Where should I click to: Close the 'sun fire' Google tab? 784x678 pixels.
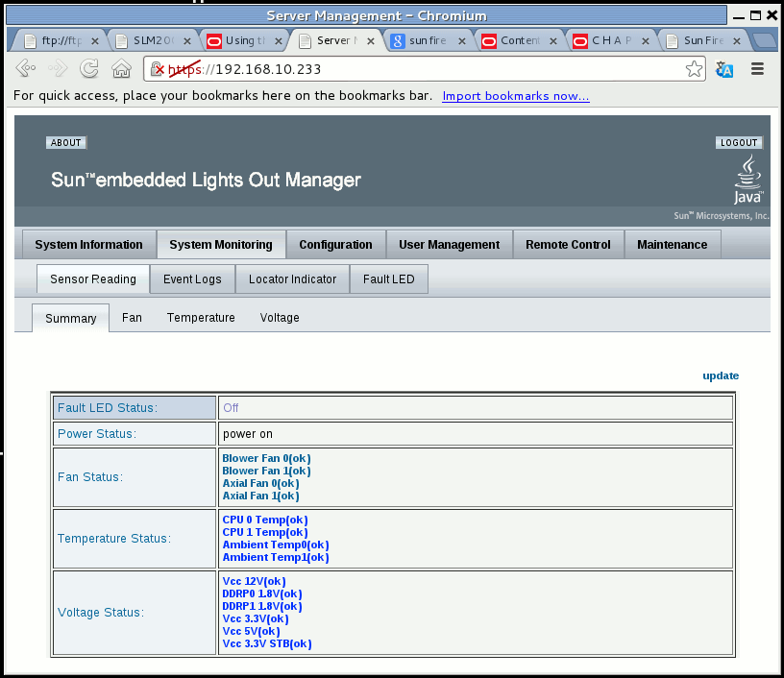(462, 41)
